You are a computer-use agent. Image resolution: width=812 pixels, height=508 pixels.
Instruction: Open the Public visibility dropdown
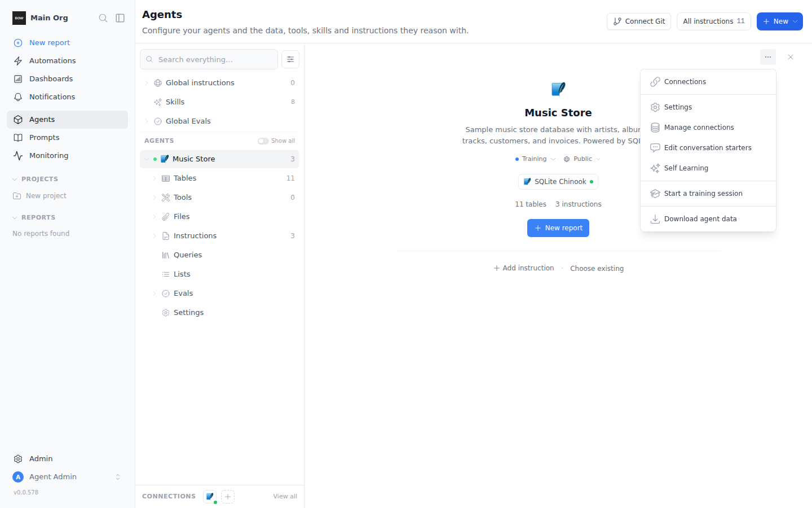coord(582,159)
